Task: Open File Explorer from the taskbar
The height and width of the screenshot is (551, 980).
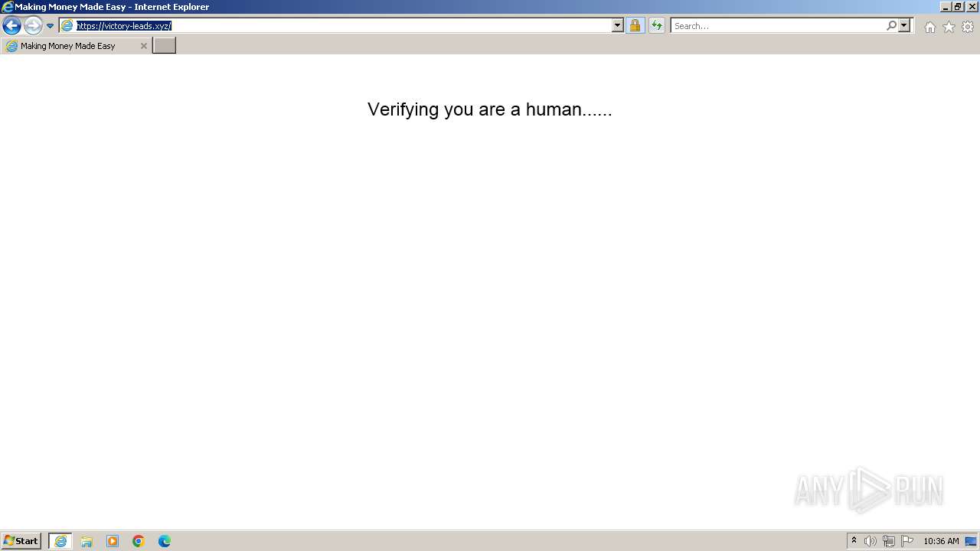Action: pyautogui.click(x=87, y=541)
